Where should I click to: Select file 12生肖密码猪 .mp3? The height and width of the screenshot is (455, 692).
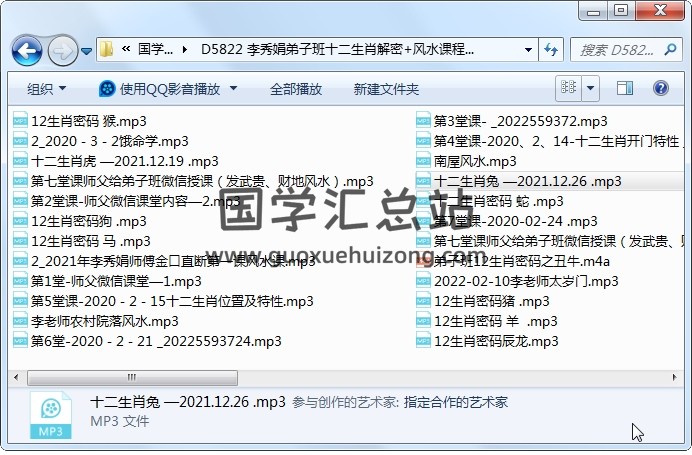pyautogui.click(x=492, y=301)
